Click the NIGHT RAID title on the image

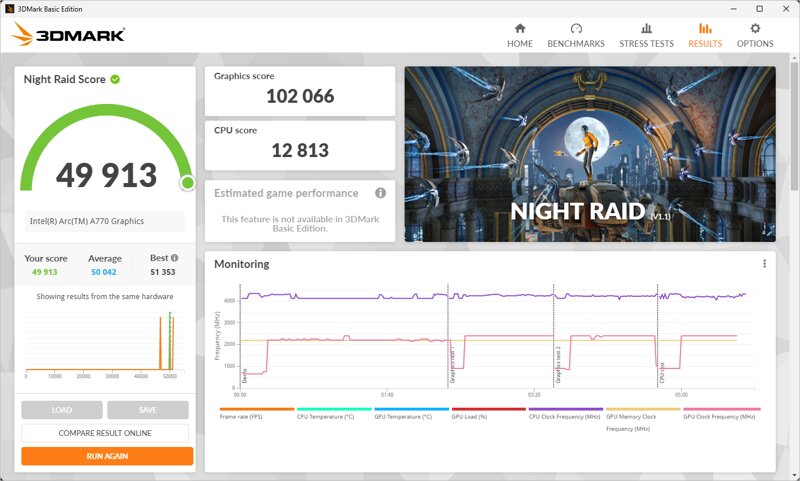(x=578, y=211)
